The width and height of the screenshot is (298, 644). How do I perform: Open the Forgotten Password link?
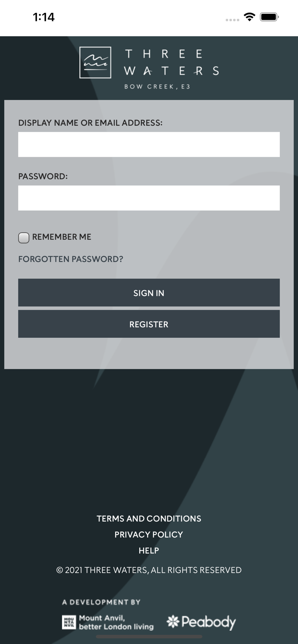(71, 259)
